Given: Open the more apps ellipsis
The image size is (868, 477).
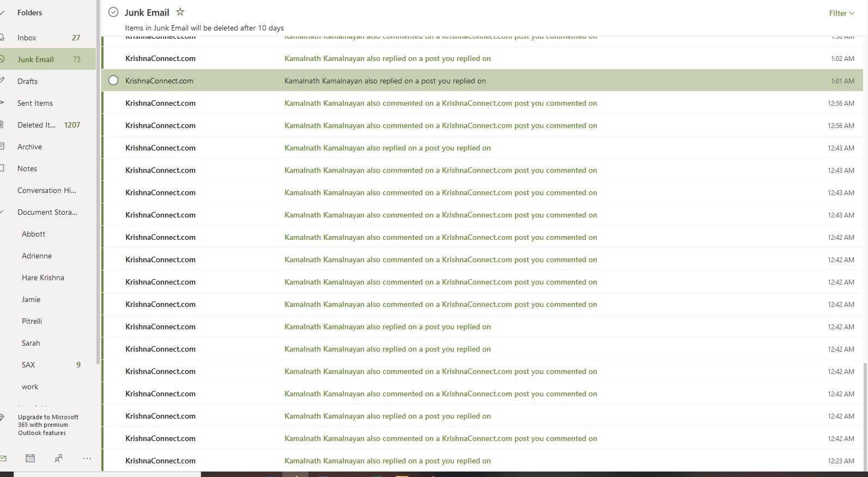Looking at the screenshot, I should (87, 458).
